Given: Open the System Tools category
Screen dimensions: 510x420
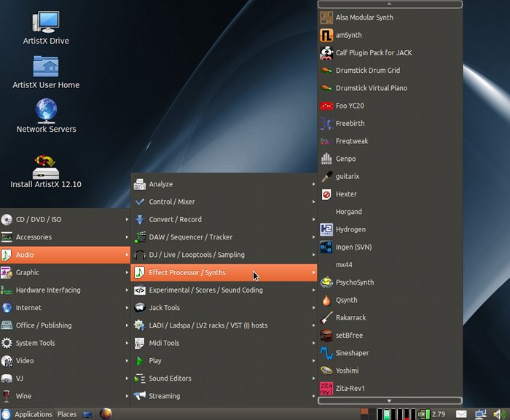Looking at the screenshot, I should [x=65, y=343].
